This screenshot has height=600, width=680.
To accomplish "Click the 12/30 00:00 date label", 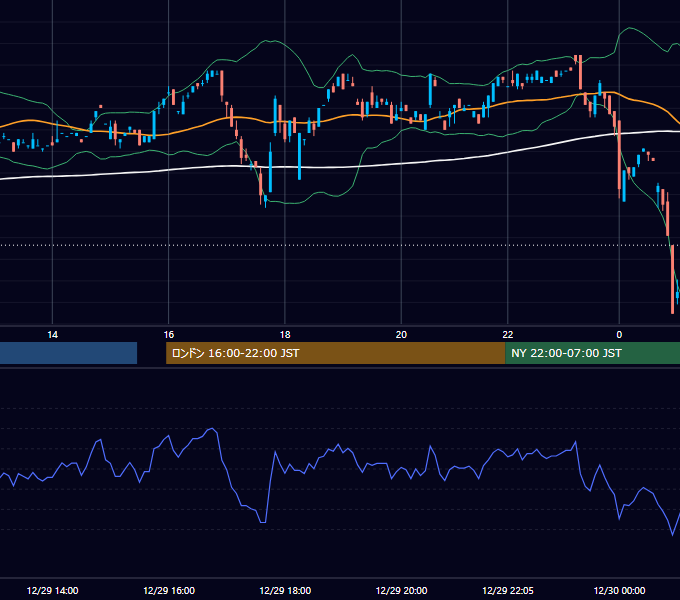I will (619, 590).
